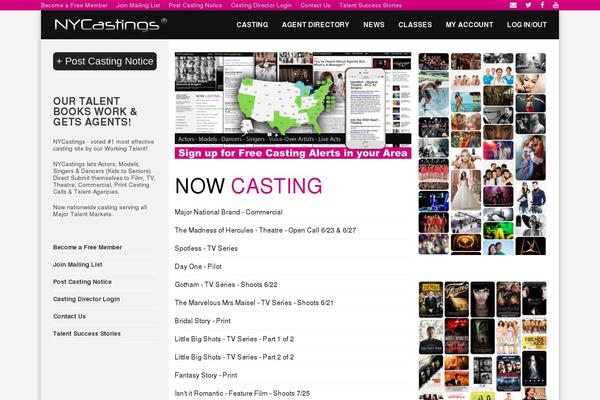
Task: Click Casting Director Login in the pink top bar
Action: (261, 5)
